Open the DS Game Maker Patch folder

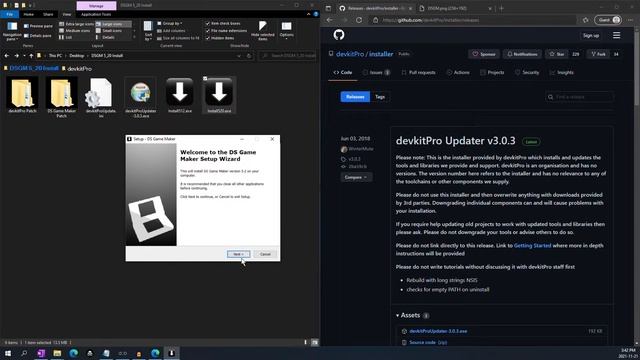61,98
